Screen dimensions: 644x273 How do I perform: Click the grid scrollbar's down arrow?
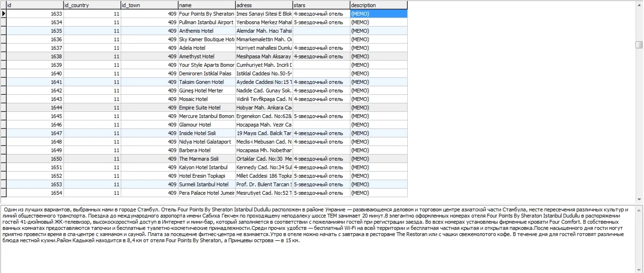point(639,200)
